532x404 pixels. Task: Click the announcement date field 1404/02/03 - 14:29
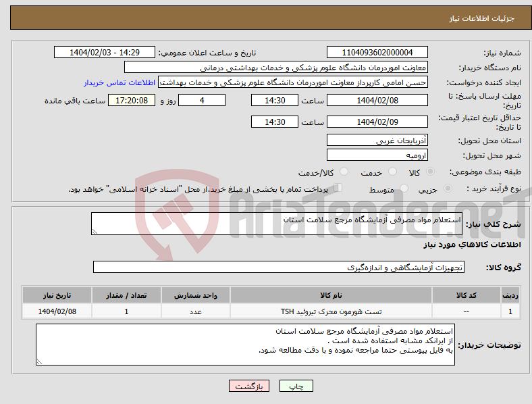[105, 52]
